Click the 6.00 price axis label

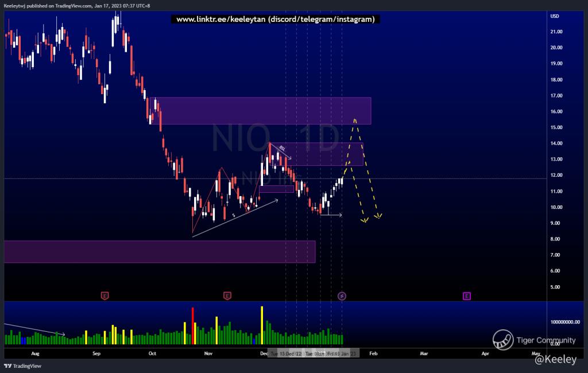pyautogui.click(x=555, y=271)
